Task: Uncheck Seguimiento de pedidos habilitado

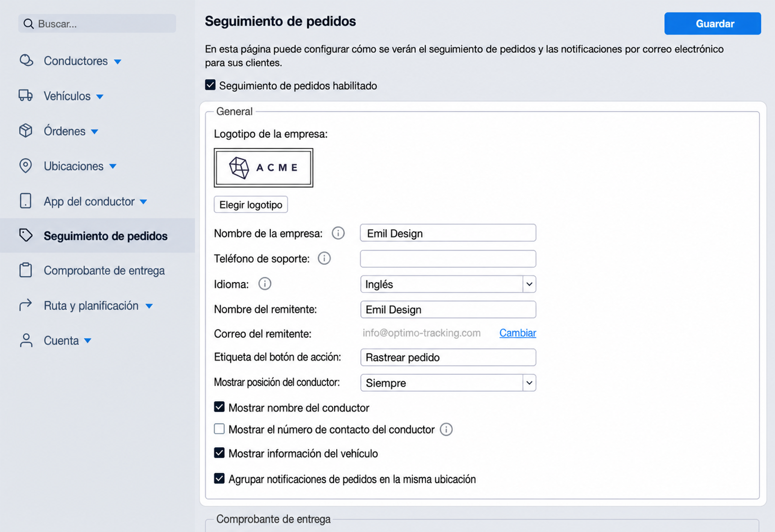Action: click(x=210, y=85)
